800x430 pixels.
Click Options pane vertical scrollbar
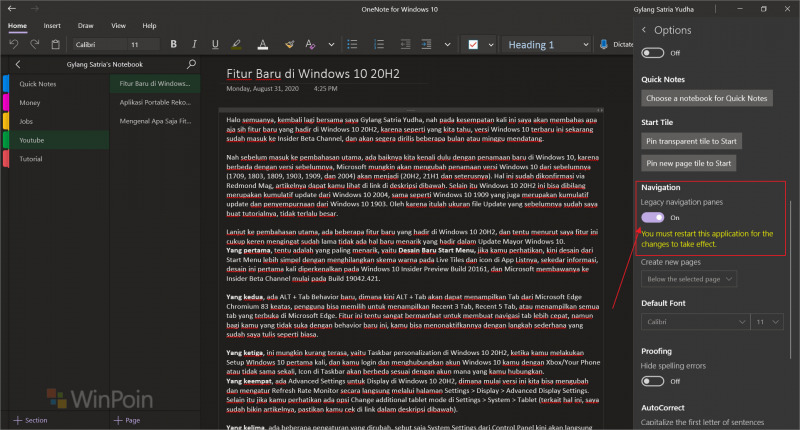point(791,278)
